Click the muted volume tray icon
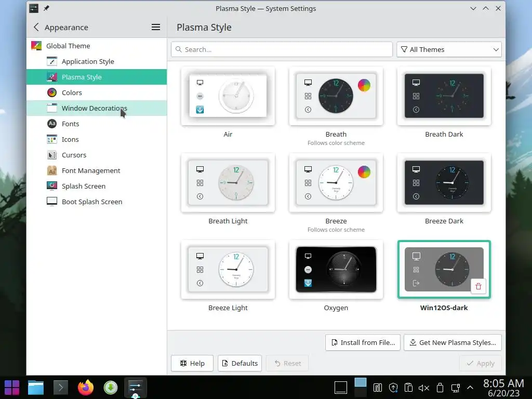Screen dimensions: 532x399 [424, 388]
